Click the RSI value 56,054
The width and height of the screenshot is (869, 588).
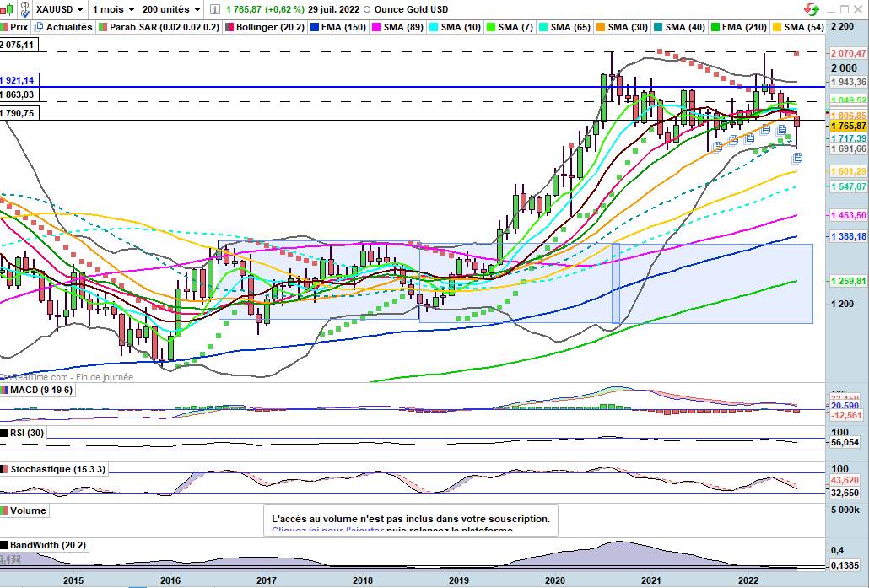coord(845,443)
